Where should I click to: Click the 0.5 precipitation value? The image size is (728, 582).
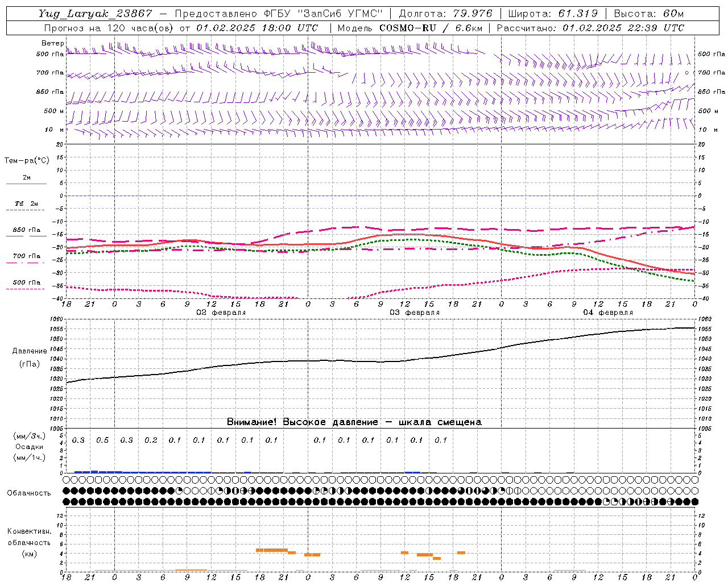coord(102,440)
